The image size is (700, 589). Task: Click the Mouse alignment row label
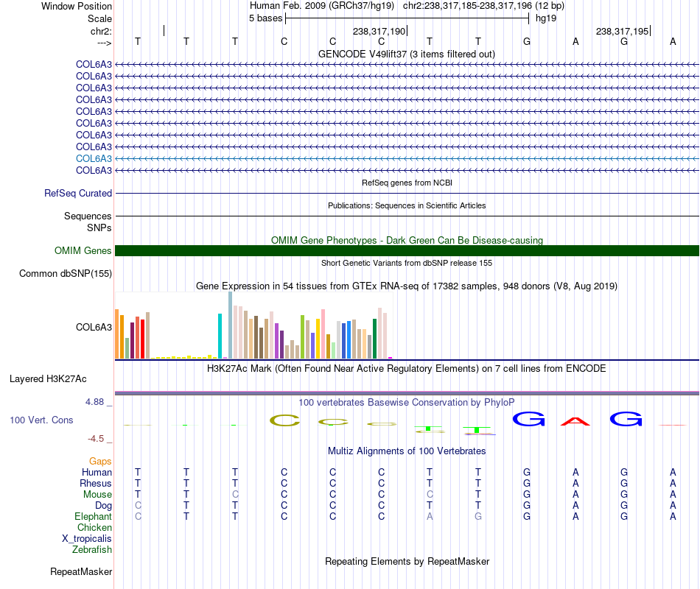click(x=97, y=495)
